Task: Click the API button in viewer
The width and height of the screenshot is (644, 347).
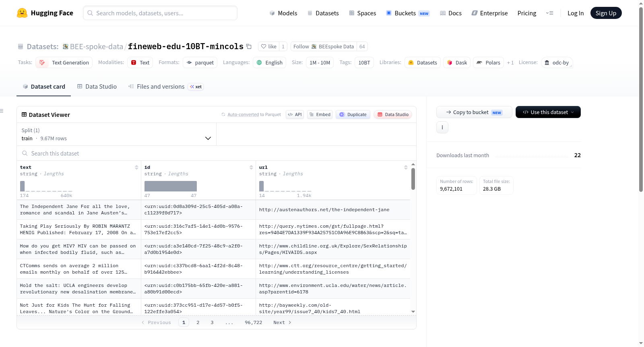Action: [295, 114]
